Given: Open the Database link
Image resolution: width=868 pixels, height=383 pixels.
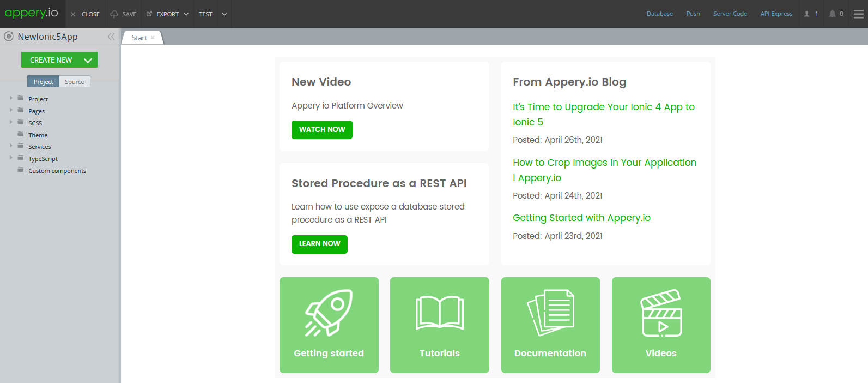Looking at the screenshot, I should coord(659,14).
